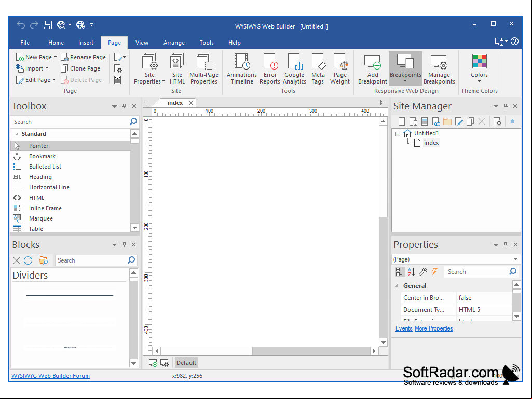Open the Blocks folder browse icon
532x399 pixels.
click(44, 260)
